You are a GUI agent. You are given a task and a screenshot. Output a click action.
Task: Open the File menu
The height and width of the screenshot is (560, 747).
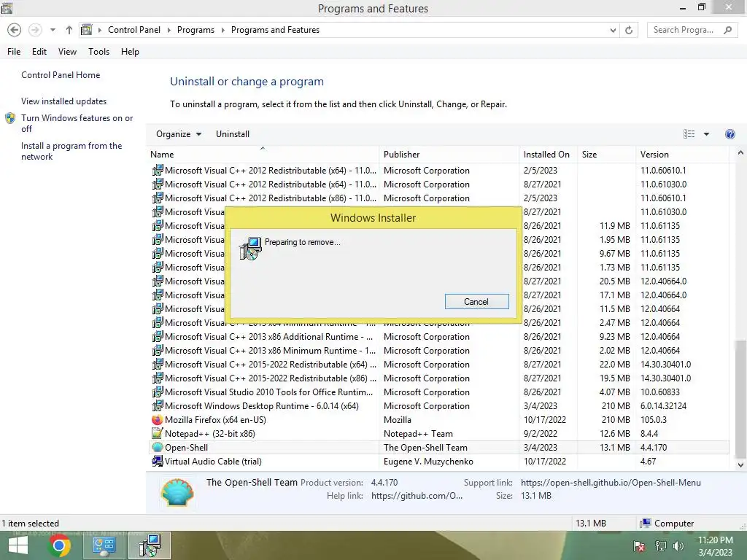[14, 52]
